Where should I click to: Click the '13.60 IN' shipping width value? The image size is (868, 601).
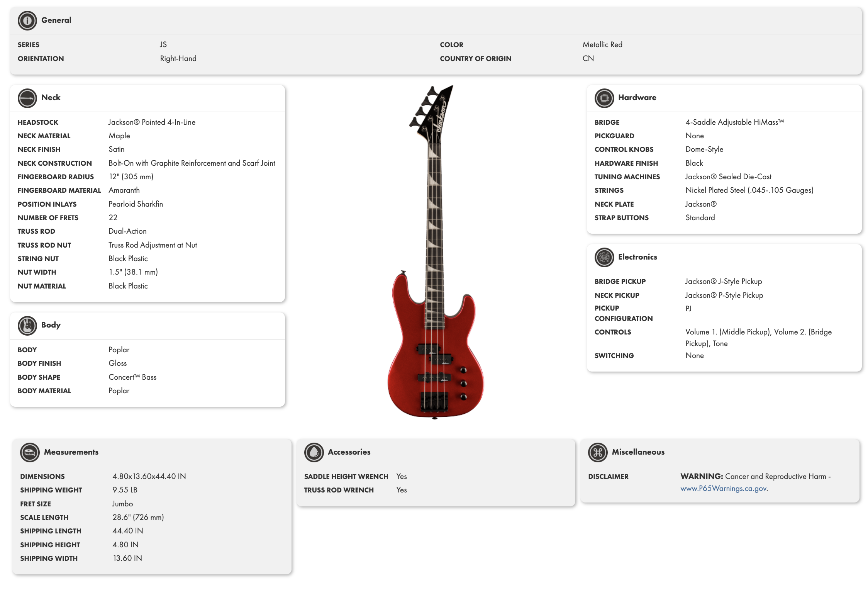point(127,558)
